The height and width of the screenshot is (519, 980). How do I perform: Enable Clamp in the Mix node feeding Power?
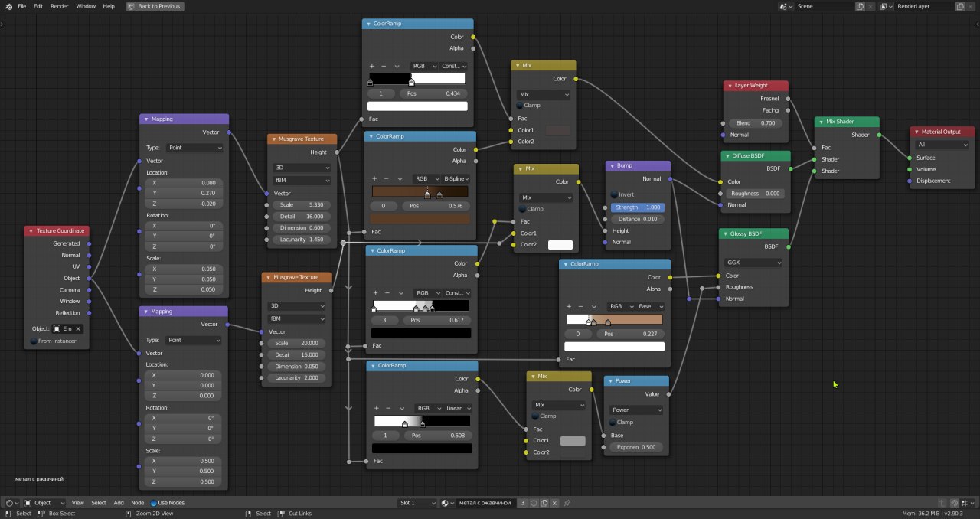536,416
